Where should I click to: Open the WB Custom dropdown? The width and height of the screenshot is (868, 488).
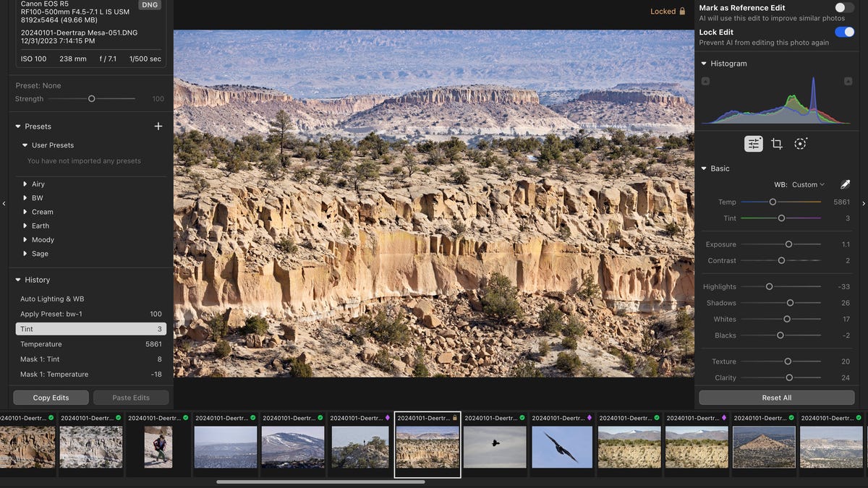coord(807,184)
